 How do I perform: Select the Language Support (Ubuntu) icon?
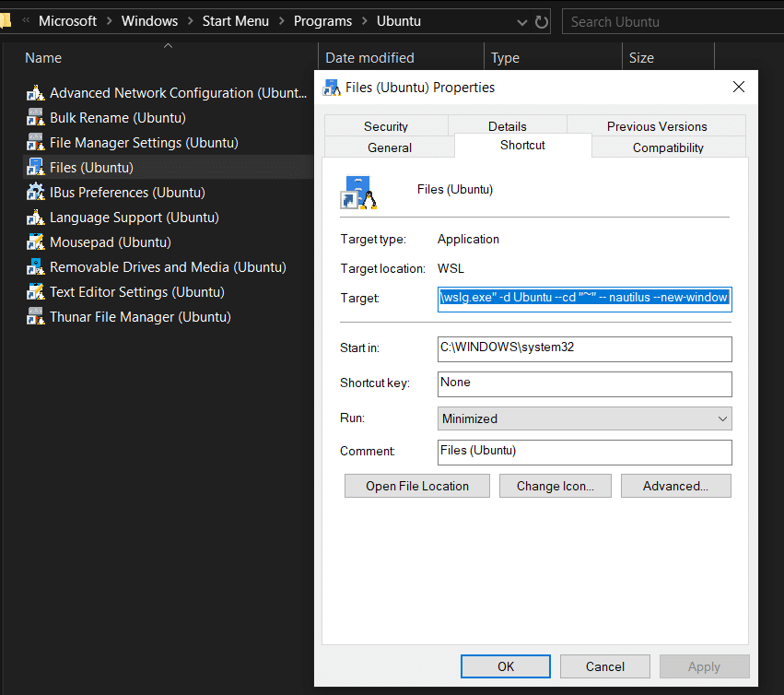[x=31, y=217]
